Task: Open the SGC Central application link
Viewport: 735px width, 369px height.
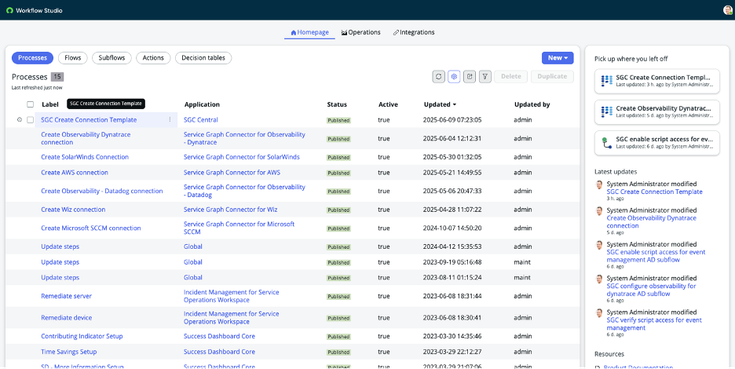Action: point(201,120)
